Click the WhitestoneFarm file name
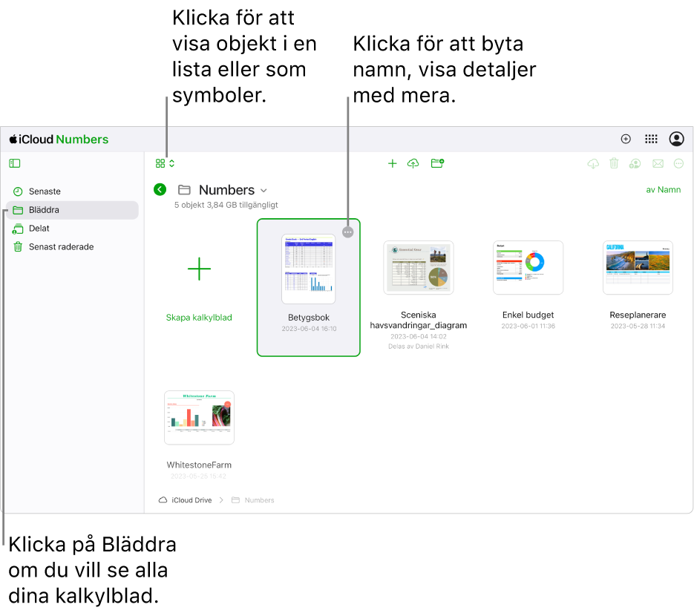The width and height of the screenshot is (694, 616). tap(199, 465)
